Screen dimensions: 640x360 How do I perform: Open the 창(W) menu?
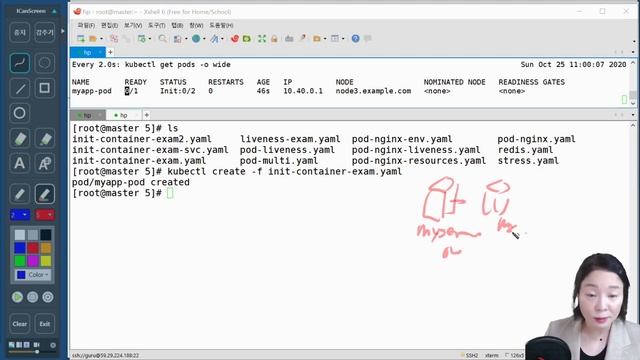[196, 25]
